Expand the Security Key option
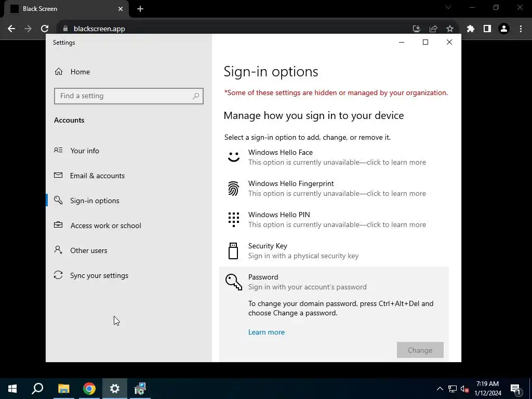Viewport: 532px width, 399px height. pyautogui.click(x=334, y=251)
